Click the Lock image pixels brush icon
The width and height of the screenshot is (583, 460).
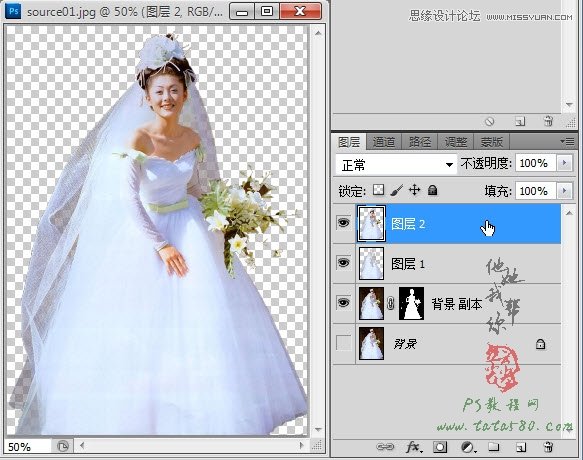397,191
